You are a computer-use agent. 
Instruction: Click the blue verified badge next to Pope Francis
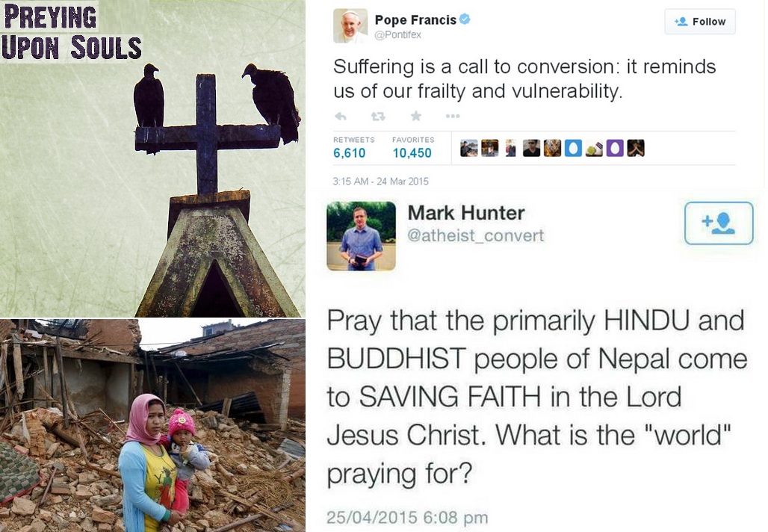point(465,19)
